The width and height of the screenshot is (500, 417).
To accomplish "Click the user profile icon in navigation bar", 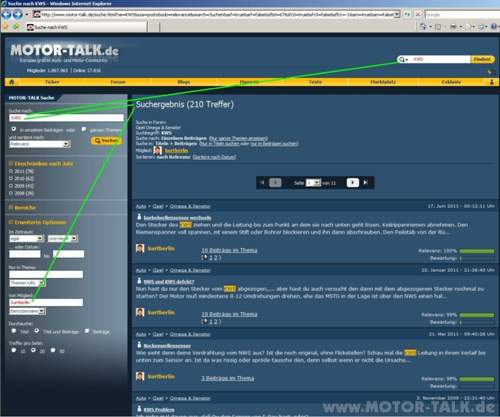I will tap(492, 82).
